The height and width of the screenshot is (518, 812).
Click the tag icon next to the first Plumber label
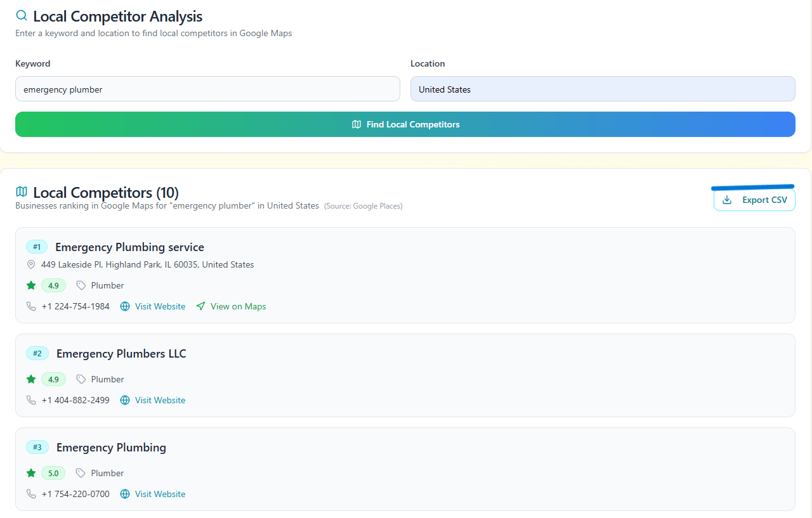[x=81, y=285]
